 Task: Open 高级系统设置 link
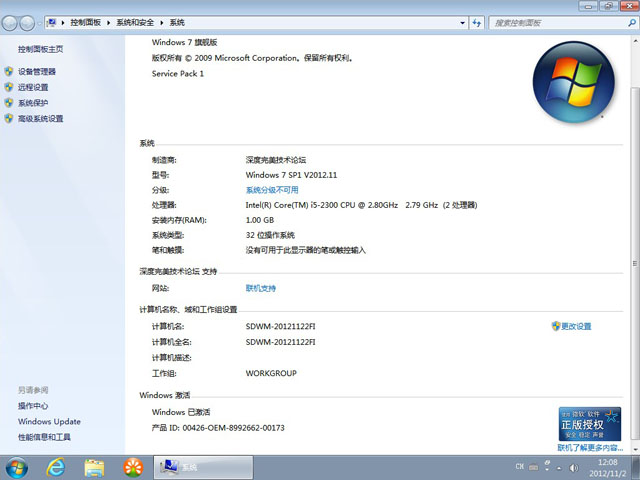click(40, 119)
